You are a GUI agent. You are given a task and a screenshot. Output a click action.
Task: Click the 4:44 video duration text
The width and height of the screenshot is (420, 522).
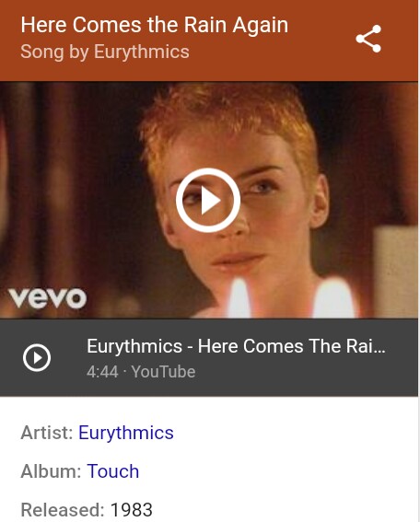[102, 372]
